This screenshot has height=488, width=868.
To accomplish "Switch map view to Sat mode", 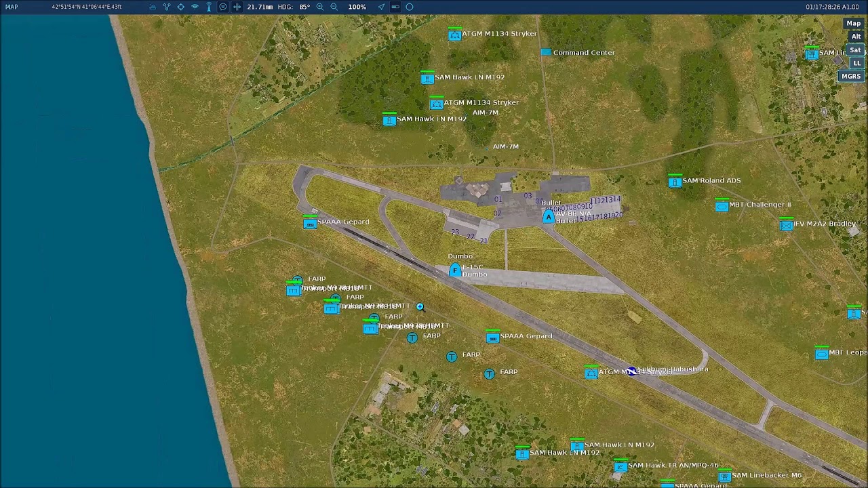I will click(855, 50).
